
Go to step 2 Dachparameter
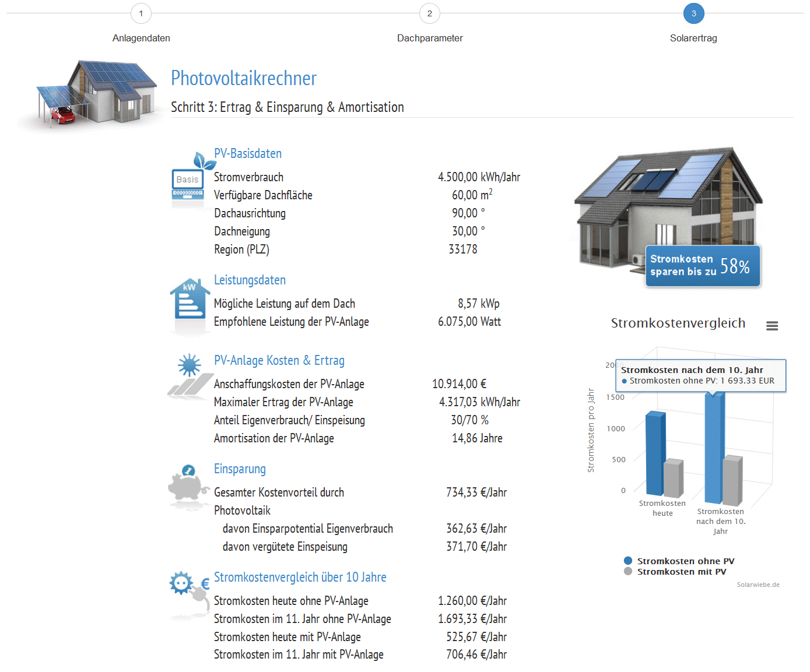[x=430, y=13]
